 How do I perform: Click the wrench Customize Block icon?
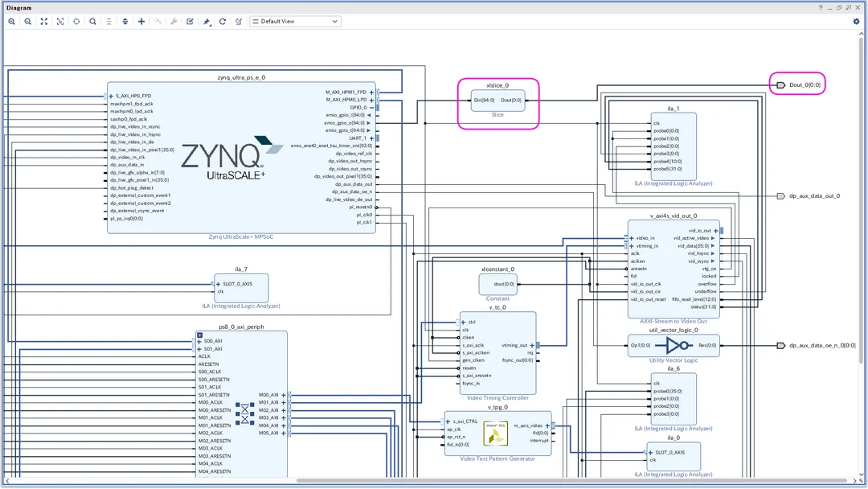174,22
